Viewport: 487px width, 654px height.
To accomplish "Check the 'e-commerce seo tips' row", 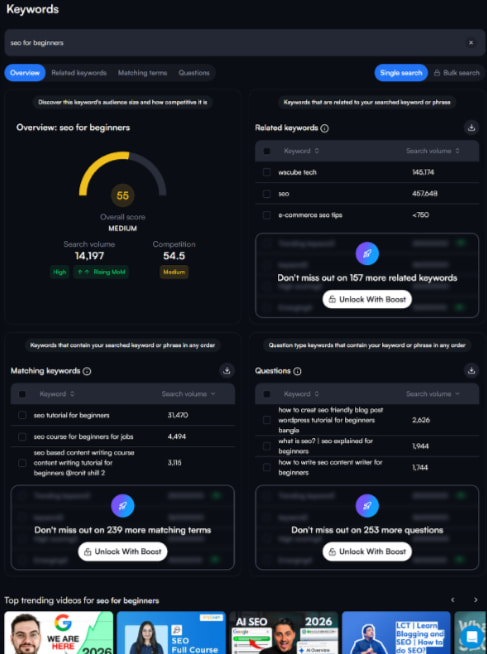I will coord(267,215).
